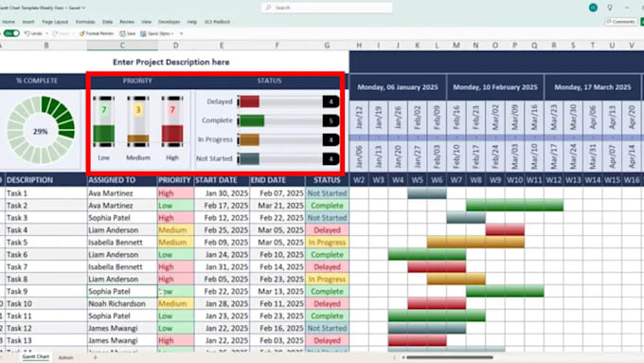Image resolution: width=644 pixels, height=363 pixels.
Task: Add a new sheet with plus button
Action: coord(95,357)
